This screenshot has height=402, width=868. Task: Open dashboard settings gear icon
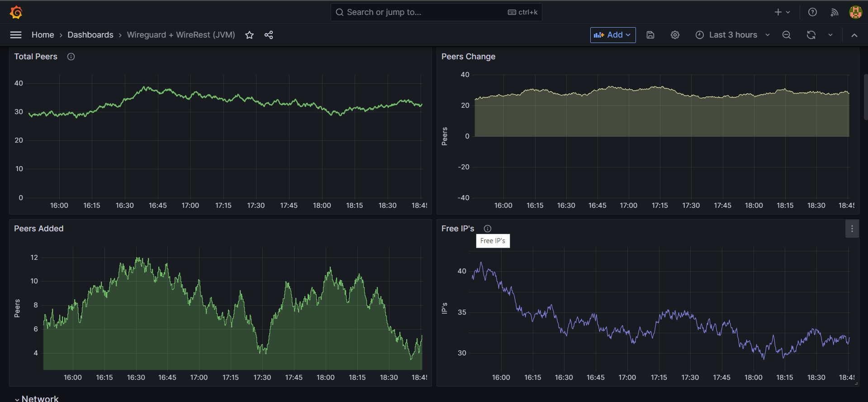675,35
